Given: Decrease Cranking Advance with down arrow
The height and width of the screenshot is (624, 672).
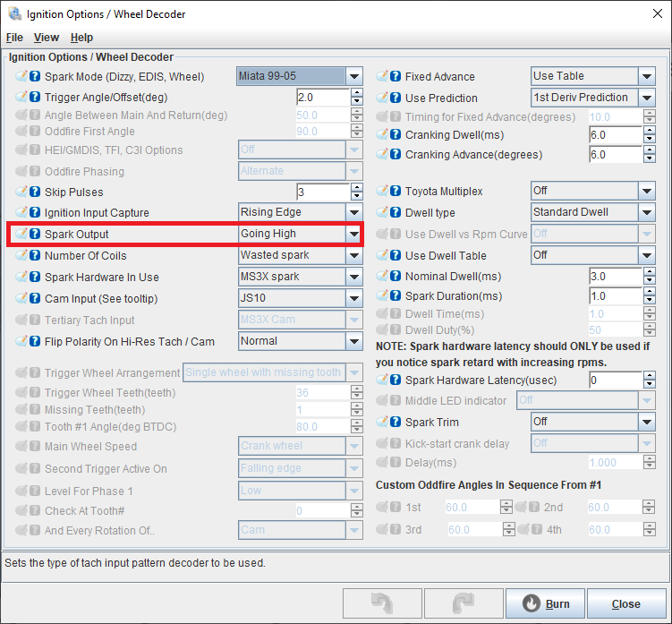Looking at the screenshot, I should pos(650,158).
